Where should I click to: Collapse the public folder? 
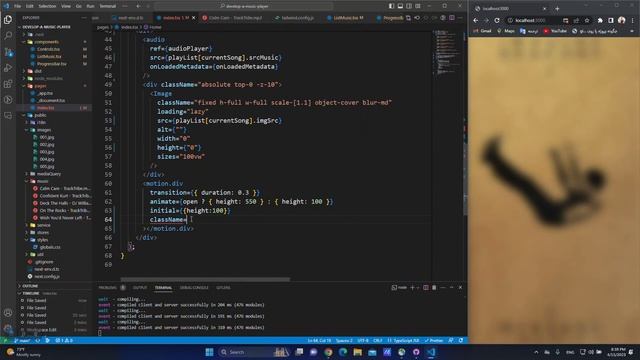[40, 115]
